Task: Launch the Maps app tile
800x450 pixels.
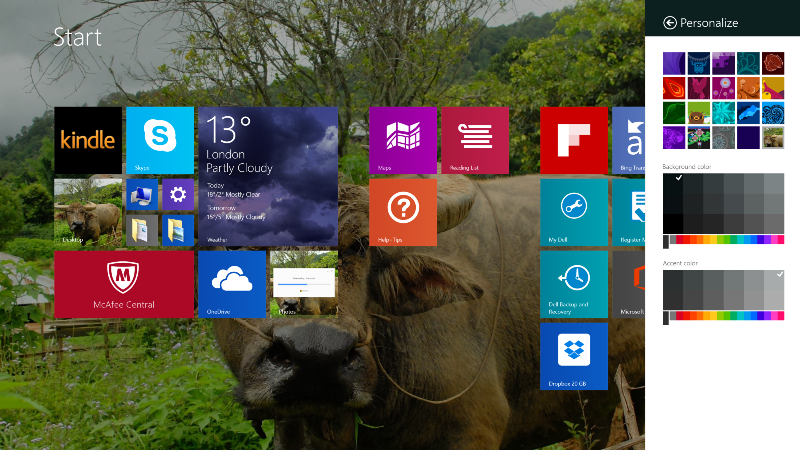Action: (403, 141)
